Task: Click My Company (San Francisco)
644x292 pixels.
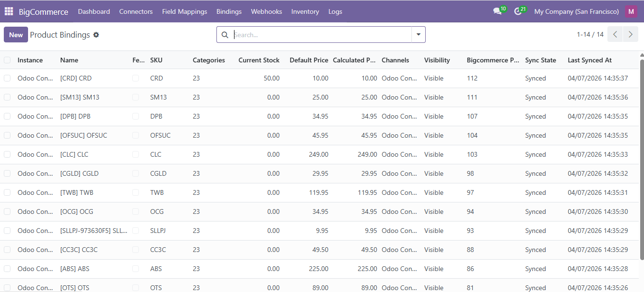Action: coord(576,11)
